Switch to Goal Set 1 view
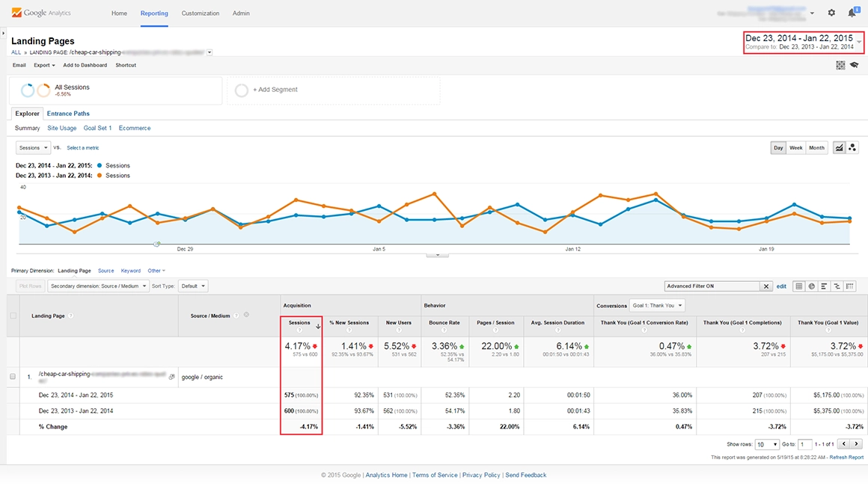This screenshot has height=486, width=868. (x=97, y=128)
